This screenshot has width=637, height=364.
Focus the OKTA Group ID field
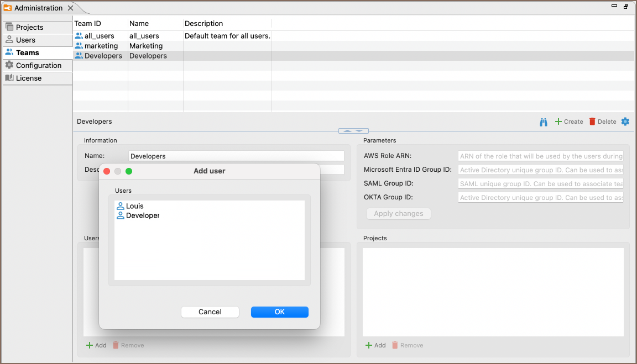(x=540, y=197)
